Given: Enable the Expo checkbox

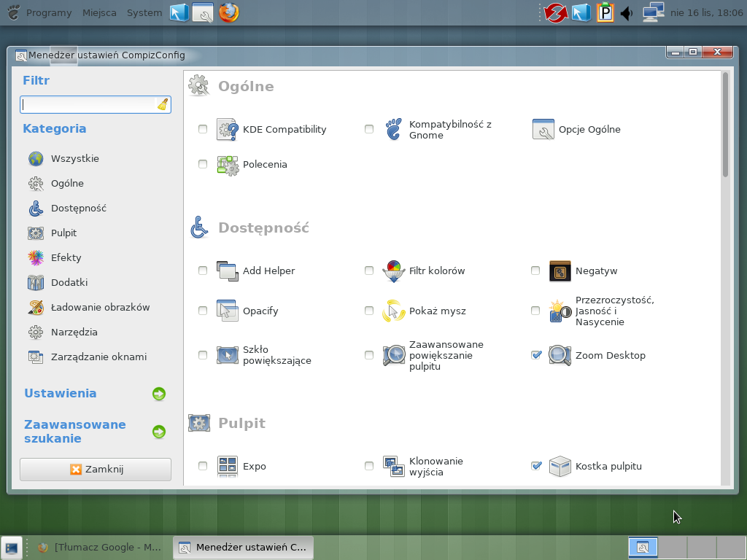Looking at the screenshot, I should click(203, 466).
